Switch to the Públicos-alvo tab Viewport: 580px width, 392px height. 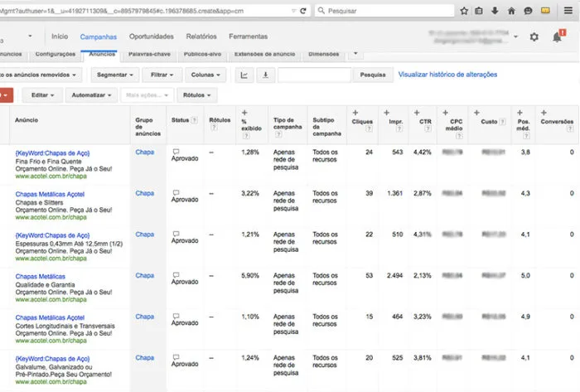tap(202, 55)
